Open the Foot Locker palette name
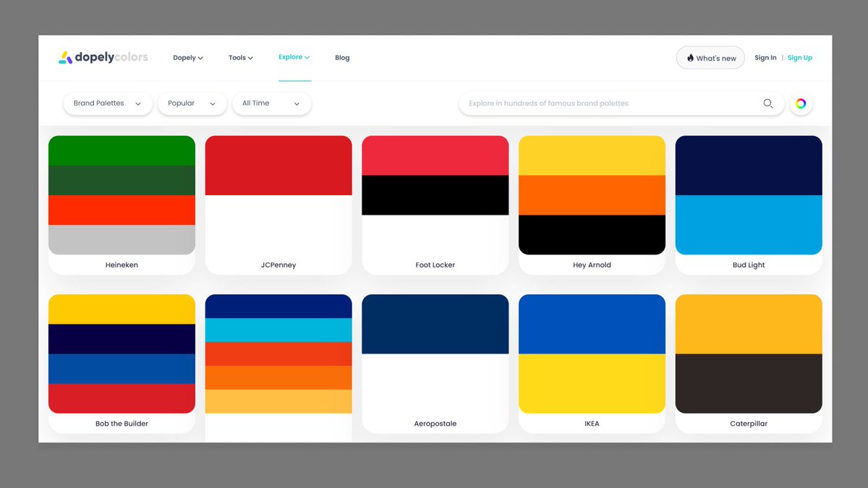The height and width of the screenshot is (488, 868). [x=435, y=265]
